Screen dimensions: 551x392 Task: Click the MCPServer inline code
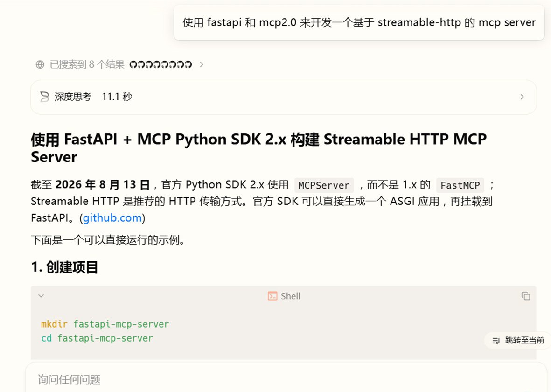324,185
